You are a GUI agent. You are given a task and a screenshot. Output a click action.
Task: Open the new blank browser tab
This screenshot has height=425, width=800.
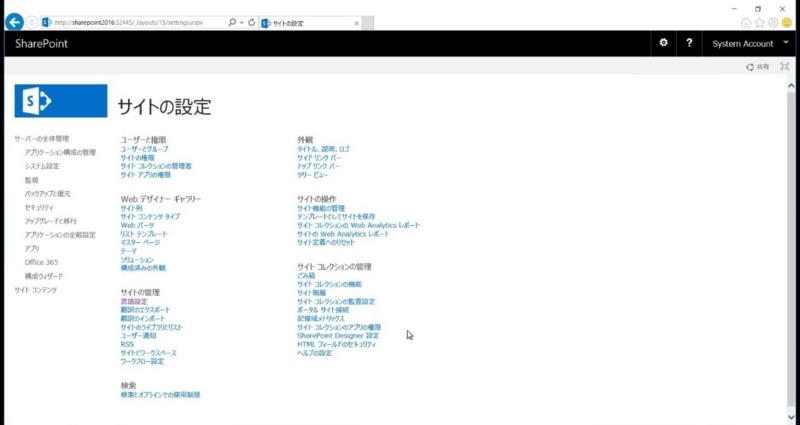pyautogui.click(x=368, y=23)
